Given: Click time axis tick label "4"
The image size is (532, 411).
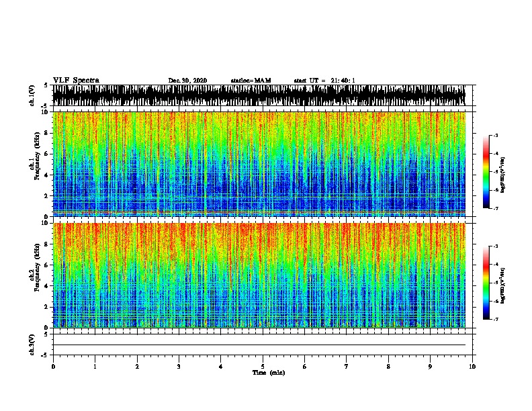Looking at the screenshot, I should click(221, 367).
